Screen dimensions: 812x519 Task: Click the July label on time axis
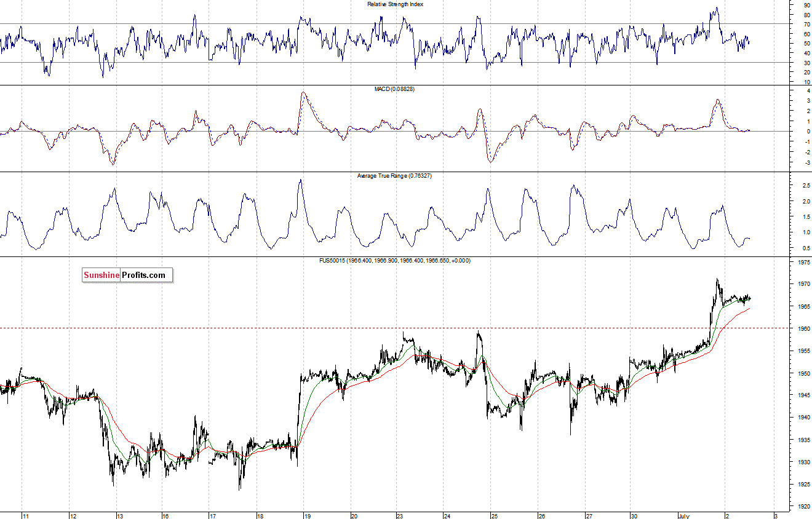tap(685, 515)
